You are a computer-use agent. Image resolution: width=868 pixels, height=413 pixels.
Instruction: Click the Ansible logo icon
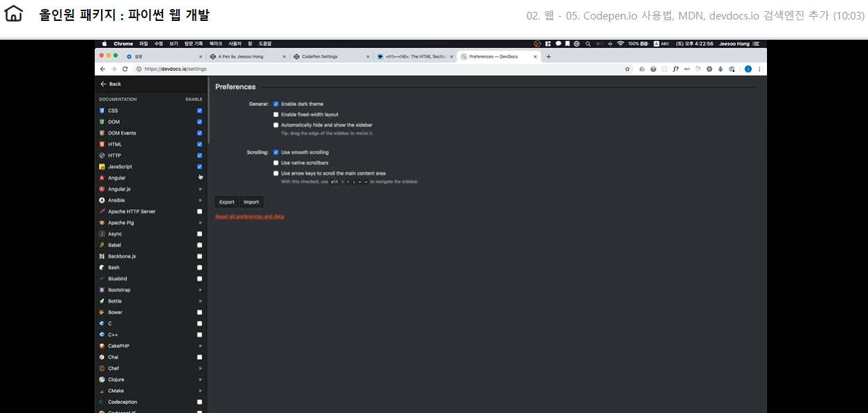point(102,200)
